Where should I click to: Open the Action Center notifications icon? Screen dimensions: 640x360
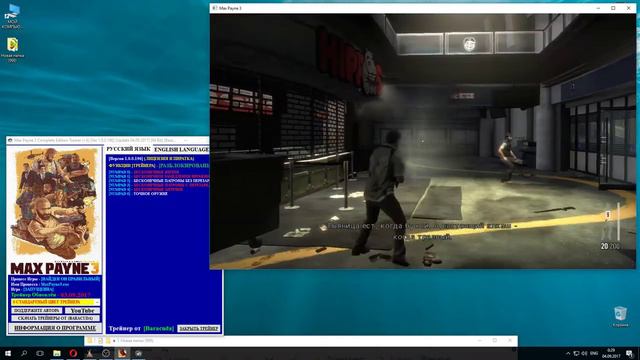click(630, 353)
